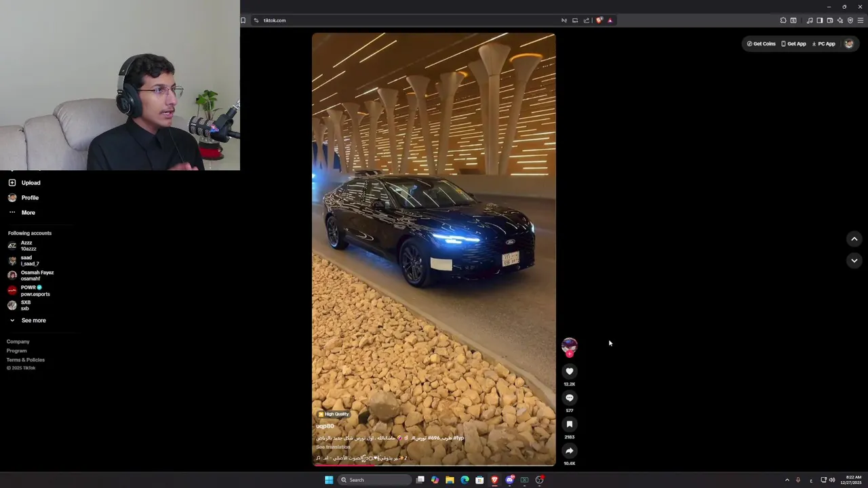This screenshot has height=488, width=868.
Task: Go to the previous video arrow
Action: [x=854, y=239]
